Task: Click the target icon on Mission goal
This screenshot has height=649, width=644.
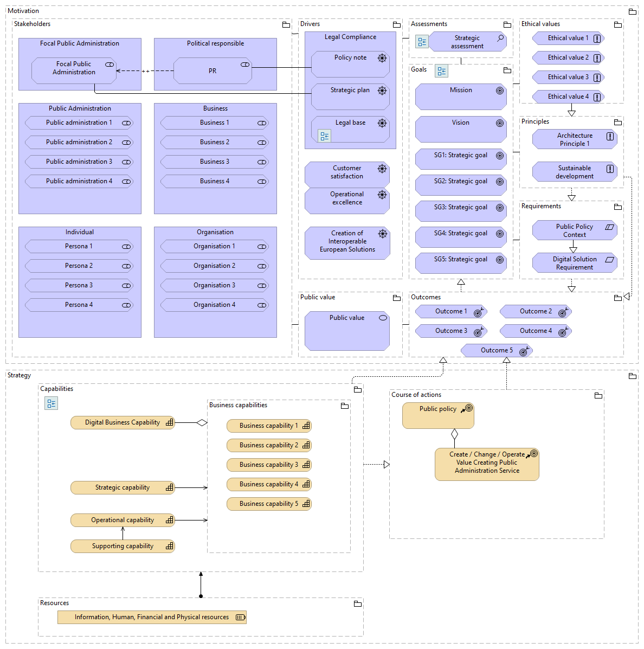Action: (500, 91)
